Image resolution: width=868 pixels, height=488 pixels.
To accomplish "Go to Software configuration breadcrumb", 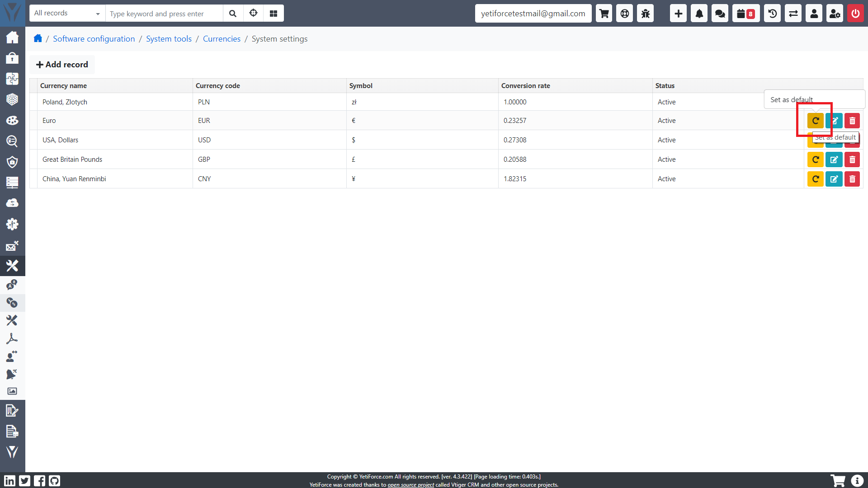I will [94, 39].
